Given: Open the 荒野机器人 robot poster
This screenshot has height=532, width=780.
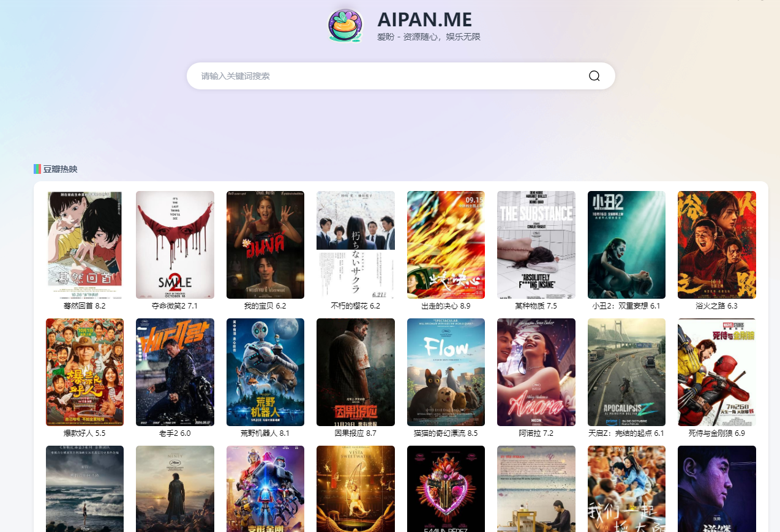Looking at the screenshot, I should click(x=265, y=372).
